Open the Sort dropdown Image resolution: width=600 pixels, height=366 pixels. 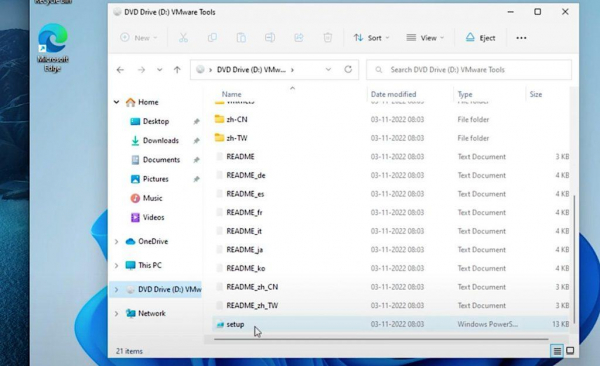tap(371, 38)
